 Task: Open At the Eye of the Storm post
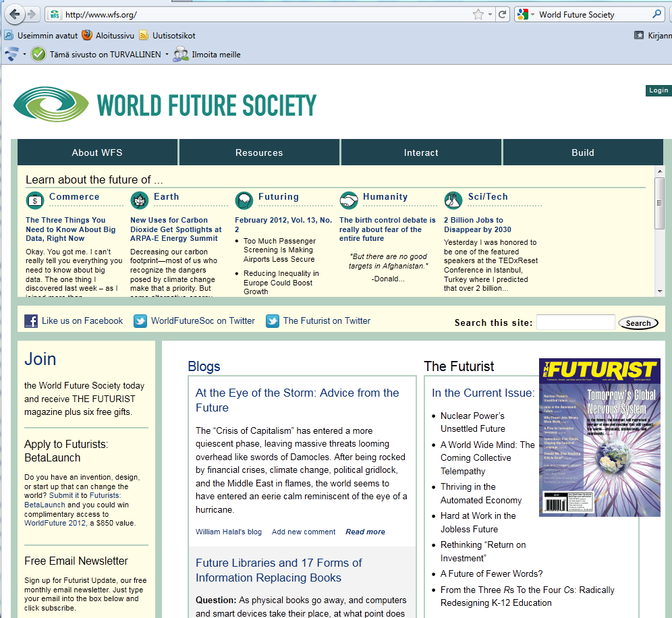coord(298,400)
